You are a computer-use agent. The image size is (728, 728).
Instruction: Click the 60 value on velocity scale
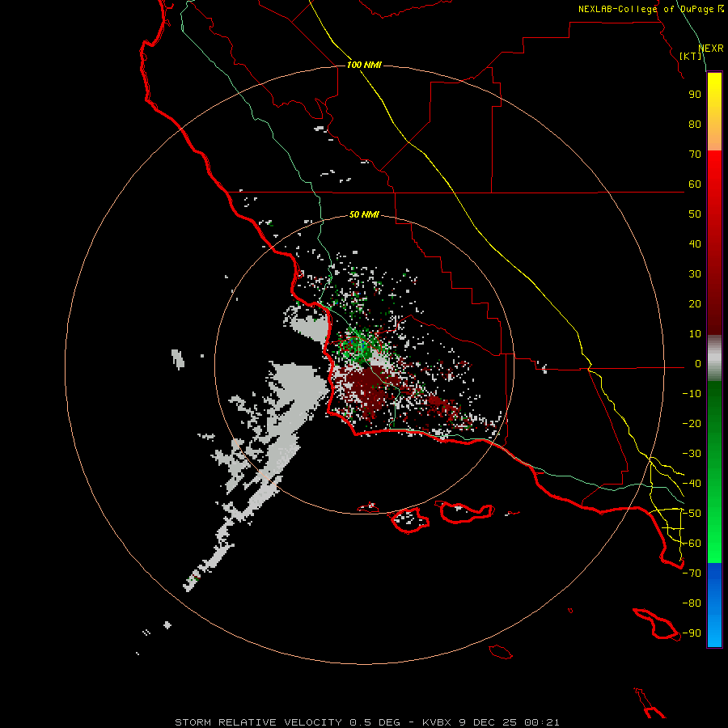(x=695, y=184)
